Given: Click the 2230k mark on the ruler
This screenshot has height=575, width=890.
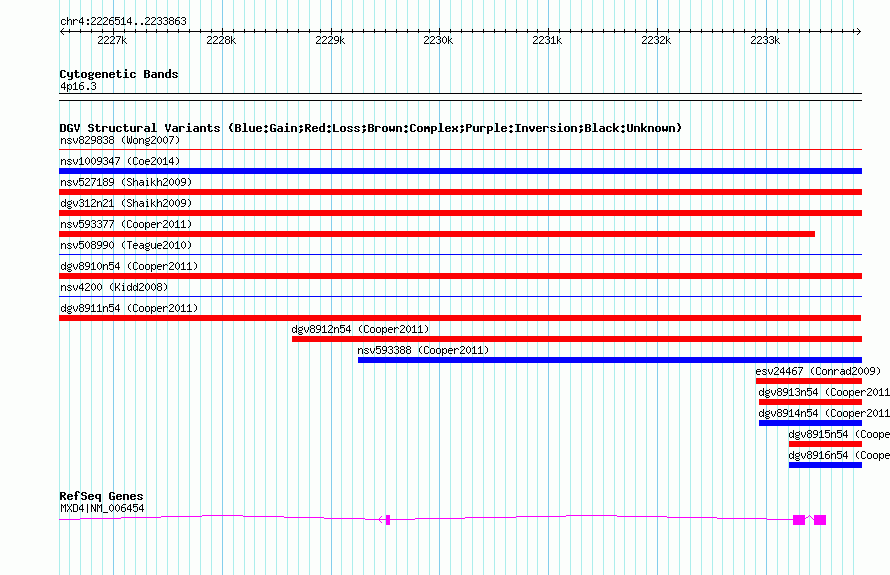Looking at the screenshot, I should 438,41.
